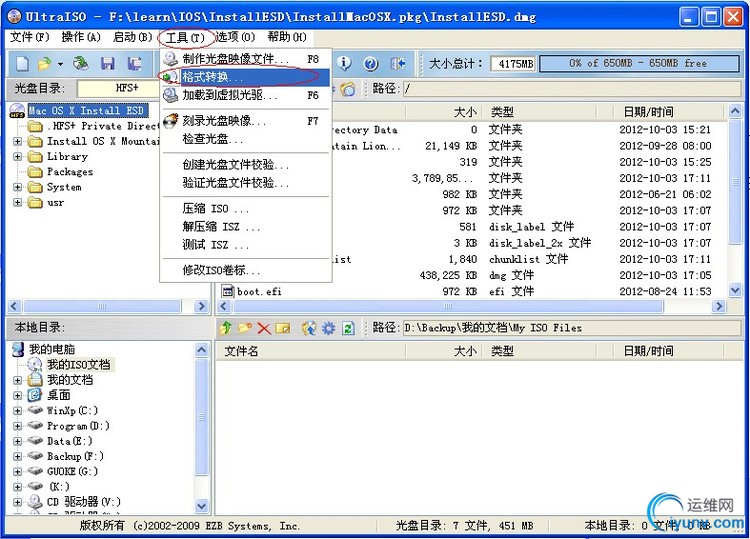The width and height of the screenshot is (750, 539).
Task: Choose 修改ISO卷标 menu entry
Action: pyautogui.click(x=245, y=270)
